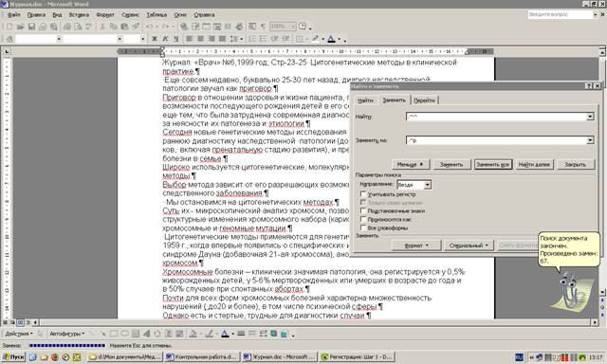This screenshot has width=607, height=364.
Task: Use the Format Painter brush icon
Action: pos(136,27)
